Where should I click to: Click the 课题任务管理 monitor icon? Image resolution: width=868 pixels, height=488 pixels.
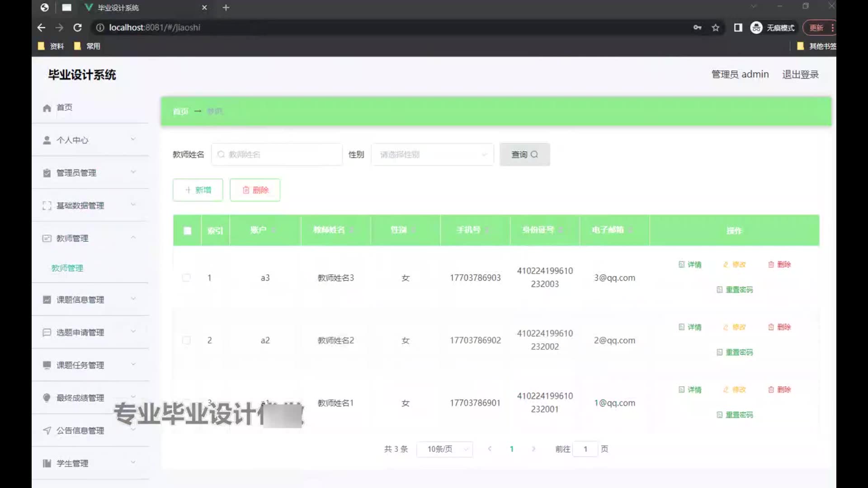(x=47, y=365)
